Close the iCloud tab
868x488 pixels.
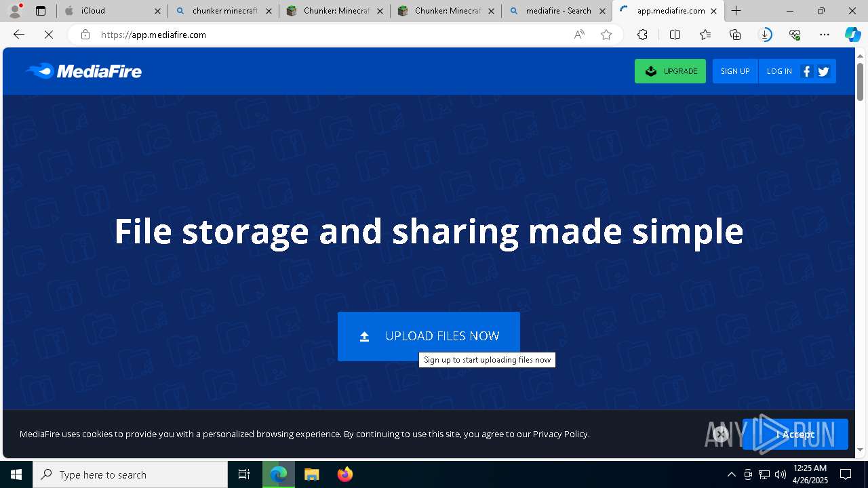(x=157, y=11)
